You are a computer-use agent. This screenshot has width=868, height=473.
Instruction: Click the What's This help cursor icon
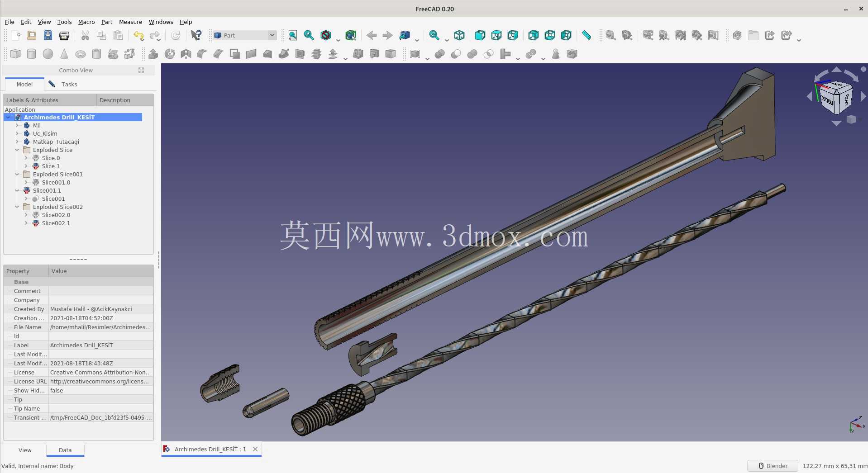[x=196, y=35]
